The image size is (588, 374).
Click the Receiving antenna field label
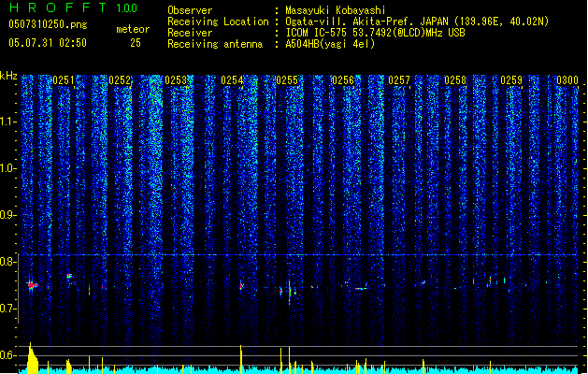[215, 44]
